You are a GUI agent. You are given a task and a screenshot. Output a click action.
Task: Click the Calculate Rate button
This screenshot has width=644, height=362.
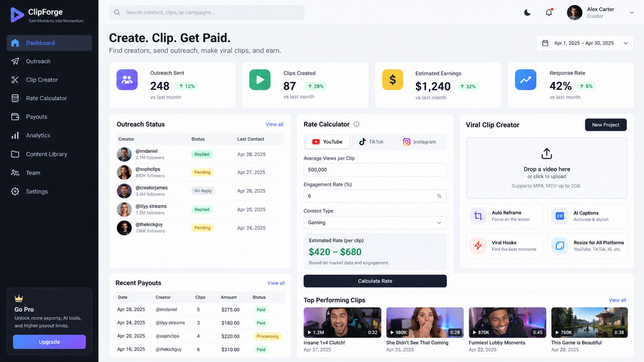(375, 281)
